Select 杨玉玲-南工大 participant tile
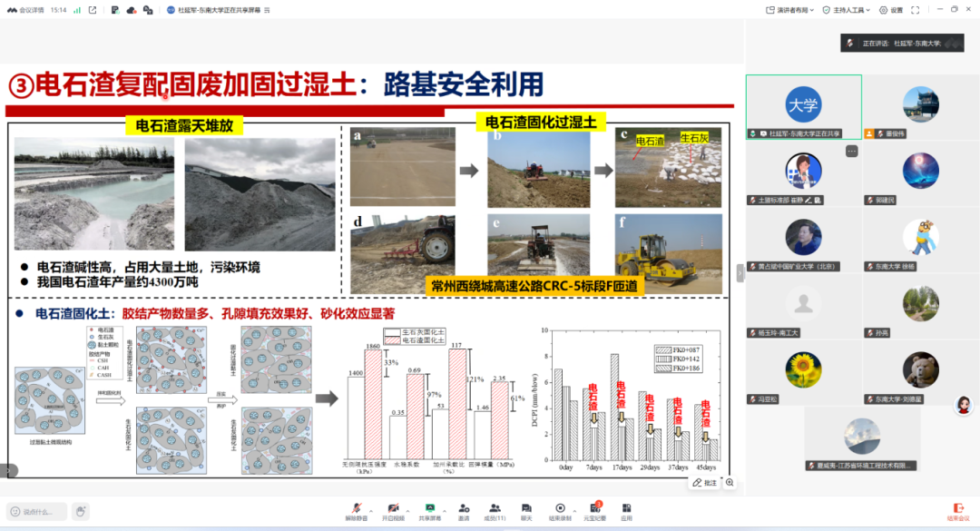 tap(804, 307)
